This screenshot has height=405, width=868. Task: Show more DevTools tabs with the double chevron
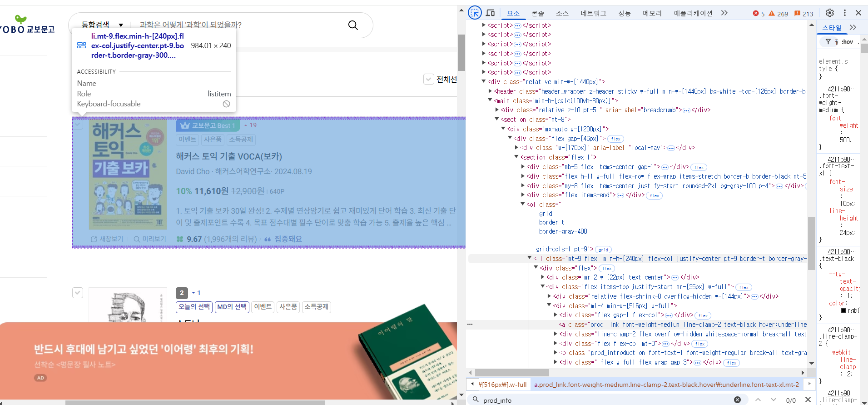724,13
